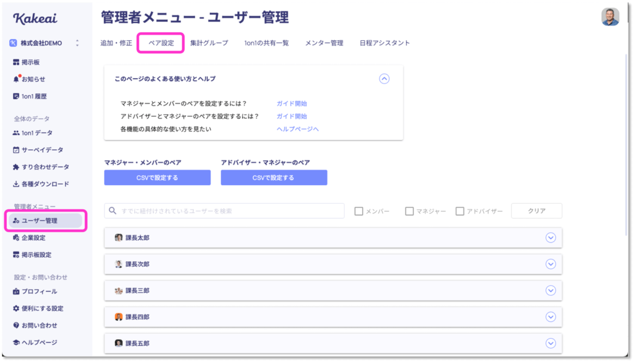
Task: Open the ヘルプページへ link
Action: (x=298, y=129)
